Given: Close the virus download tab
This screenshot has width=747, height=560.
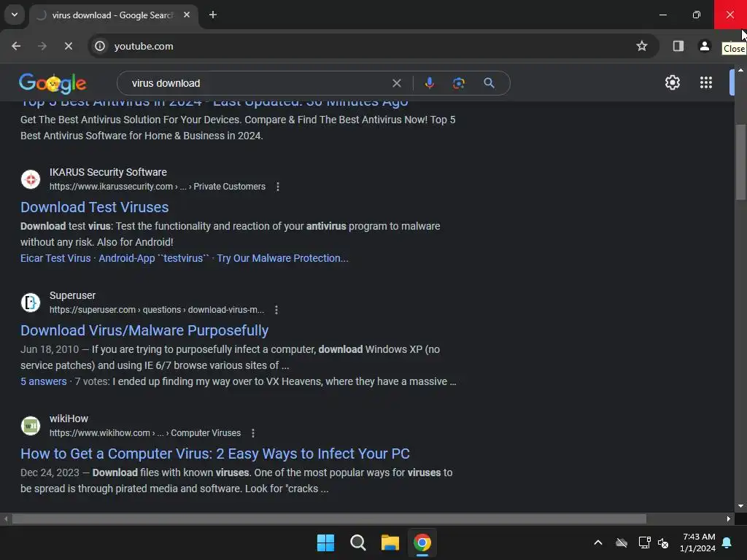Looking at the screenshot, I should pyautogui.click(x=187, y=15).
